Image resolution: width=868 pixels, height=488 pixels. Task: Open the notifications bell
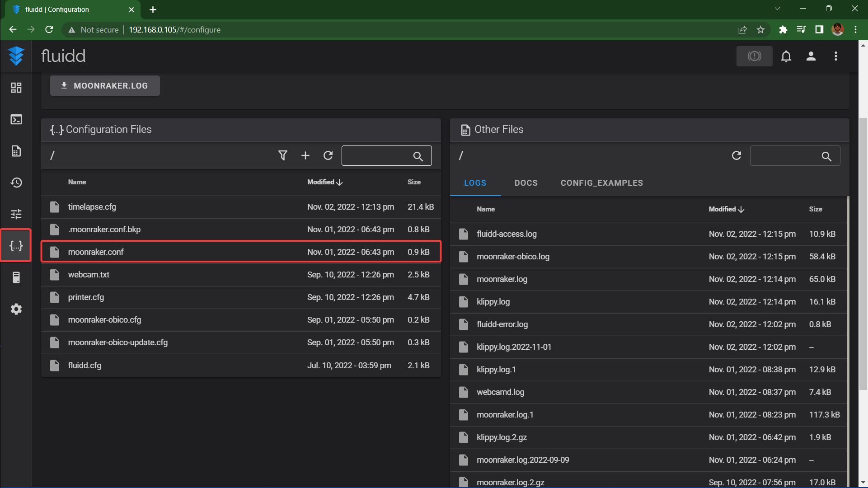point(786,56)
